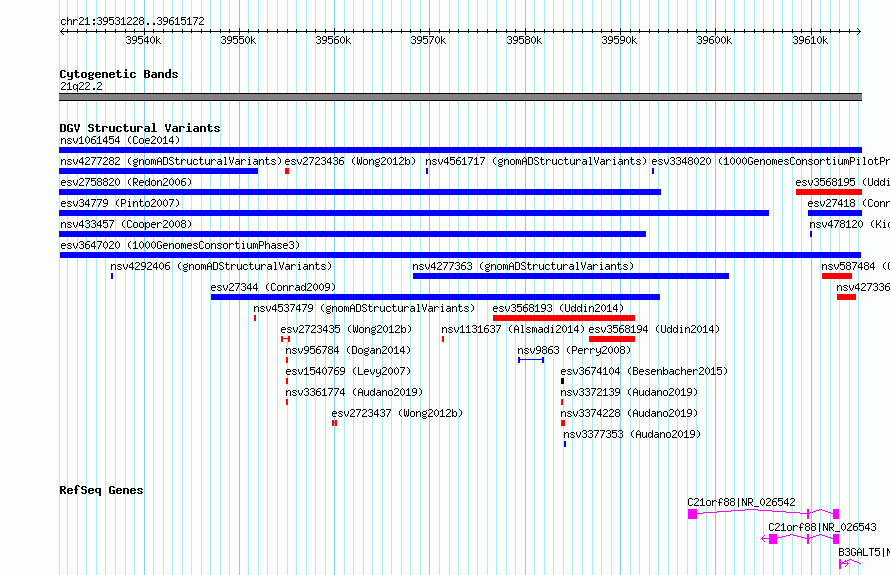Screen dimensions: 890x575
Task: Click esv2723437 (Wong2012b) label
Action: pos(397,413)
